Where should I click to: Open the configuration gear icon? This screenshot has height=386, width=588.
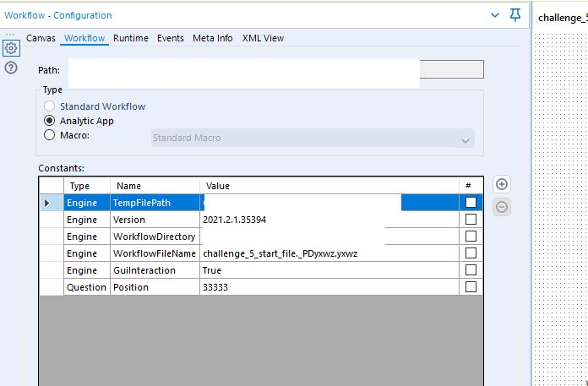(x=11, y=48)
